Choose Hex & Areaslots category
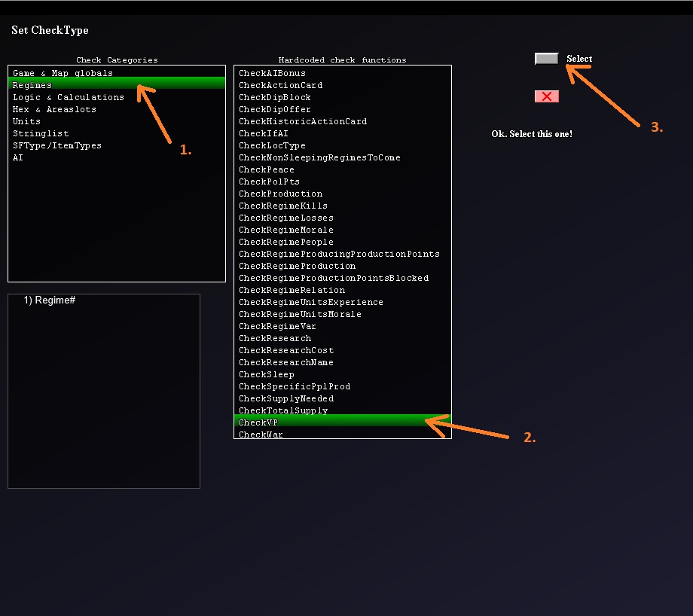Image resolution: width=693 pixels, height=616 pixels. point(117,109)
